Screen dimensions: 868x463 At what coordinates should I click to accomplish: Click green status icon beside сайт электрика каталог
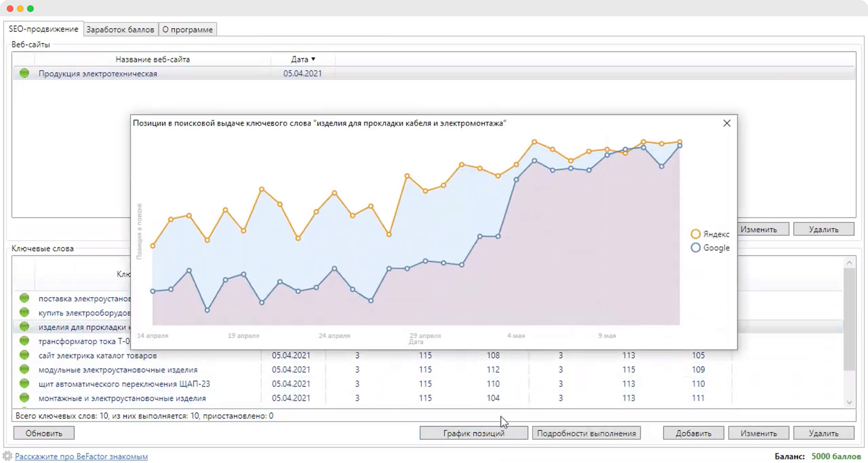24,355
